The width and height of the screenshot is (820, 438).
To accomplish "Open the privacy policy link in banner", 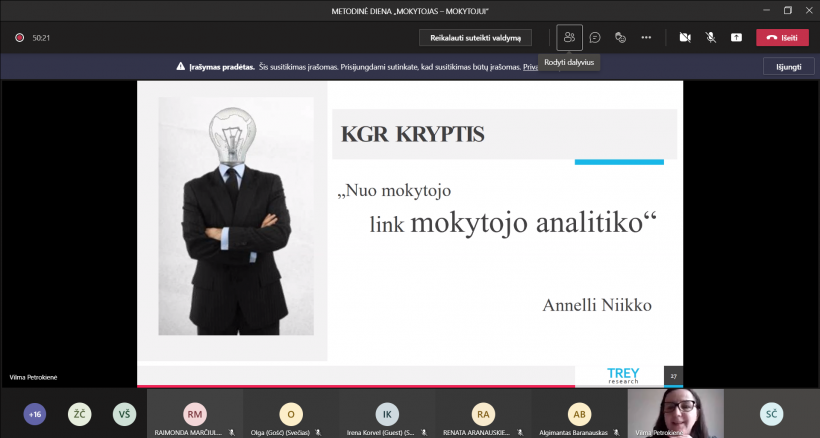I will pos(530,67).
